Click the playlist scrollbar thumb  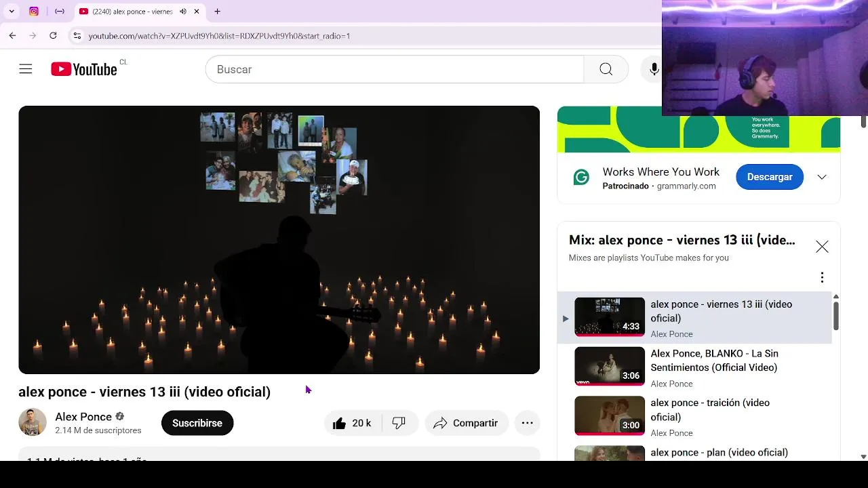coord(835,316)
